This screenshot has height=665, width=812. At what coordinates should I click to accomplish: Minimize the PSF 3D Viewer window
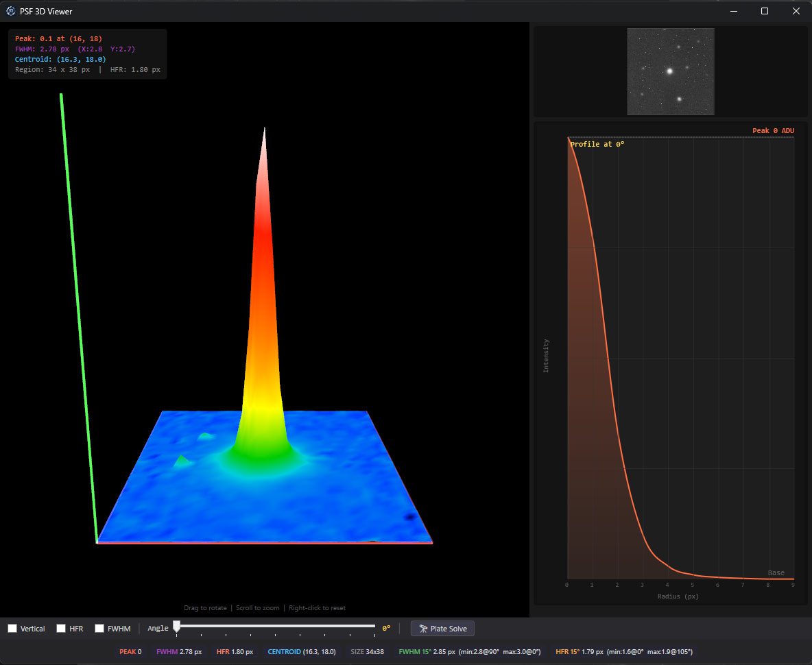pos(733,11)
